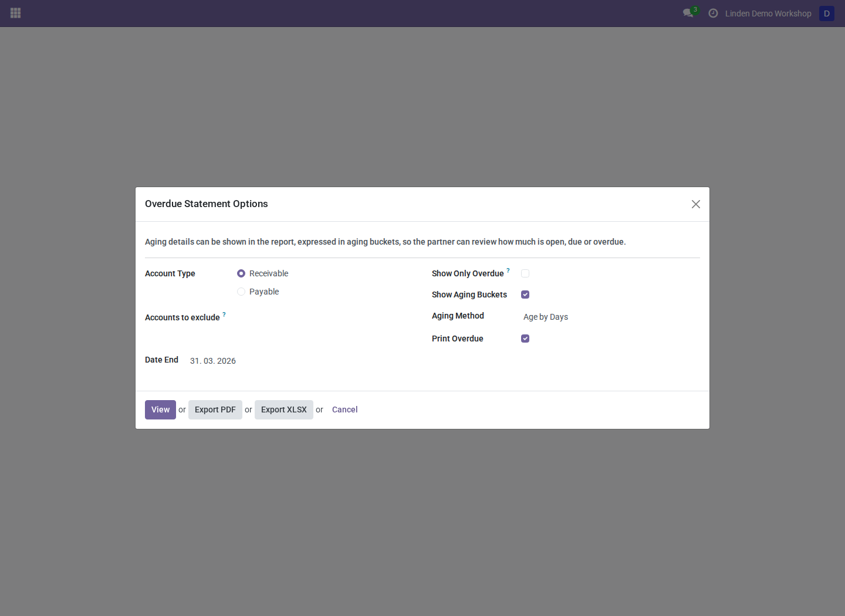Click the View button
This screenshot has width=845, height=616.
[x=160, y=409]
